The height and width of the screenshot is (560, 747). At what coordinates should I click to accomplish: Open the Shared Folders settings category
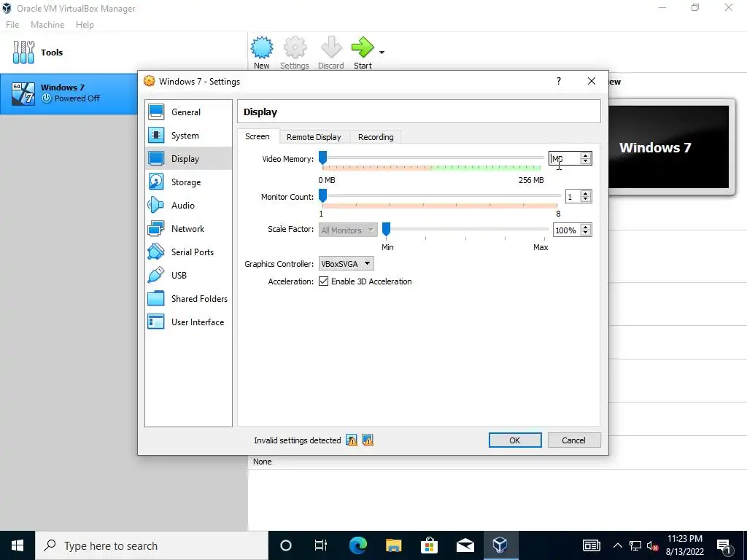pyautogui.click(x=188, y=298)
